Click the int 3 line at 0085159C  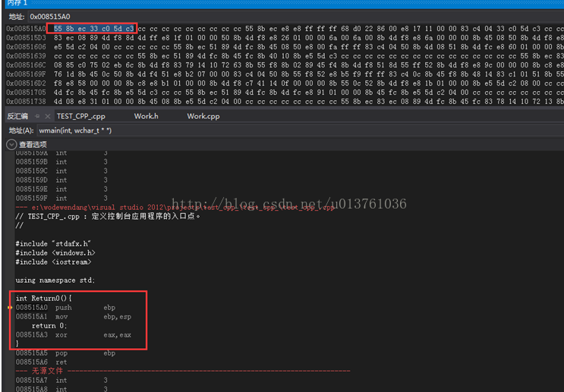click(x=61, y=171)
